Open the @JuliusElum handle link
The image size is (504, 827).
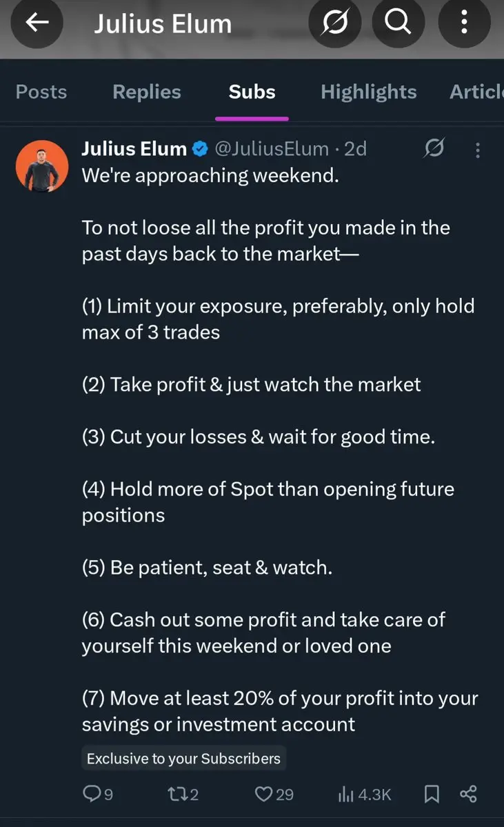pyautogui.click(x=272, y=149)
